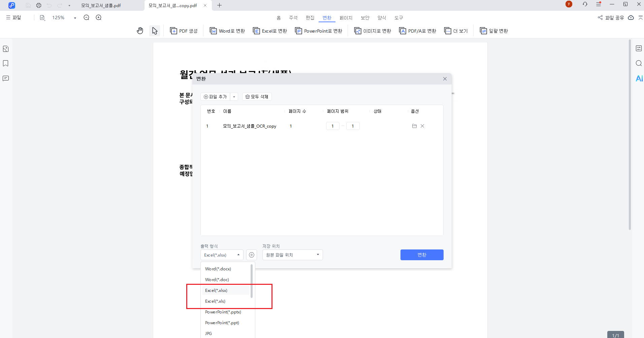Open output folder for 모의_보고서_샘플_OCR_copy
The width and height of the screenshot is (644, 338).
click(414, 126)
